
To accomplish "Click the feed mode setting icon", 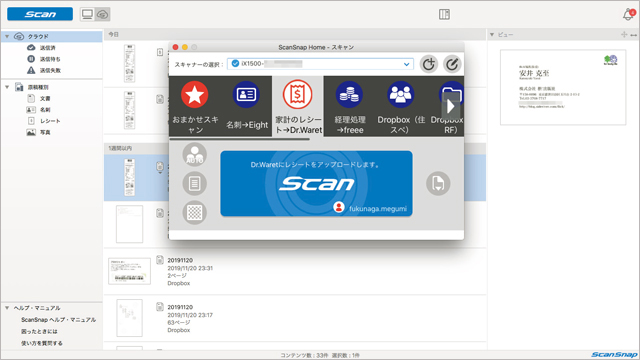I will point(438,184).
